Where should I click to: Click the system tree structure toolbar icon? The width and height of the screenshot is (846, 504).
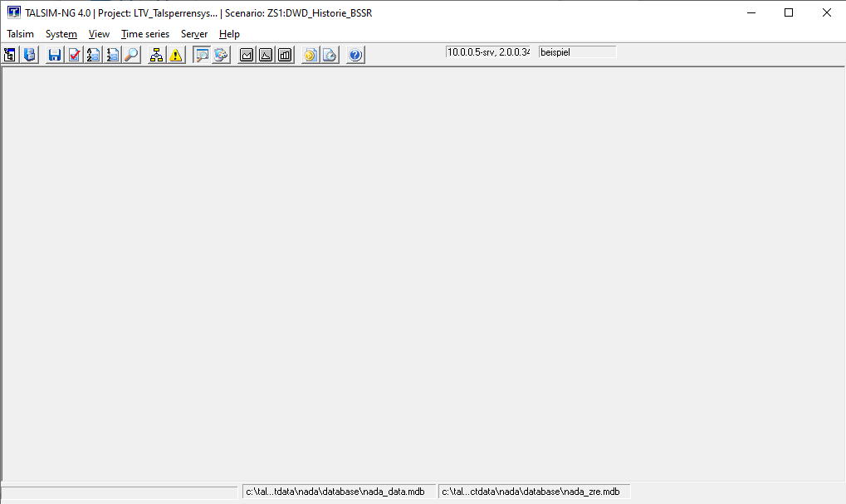pyautogui.click(x=10, y=55)
